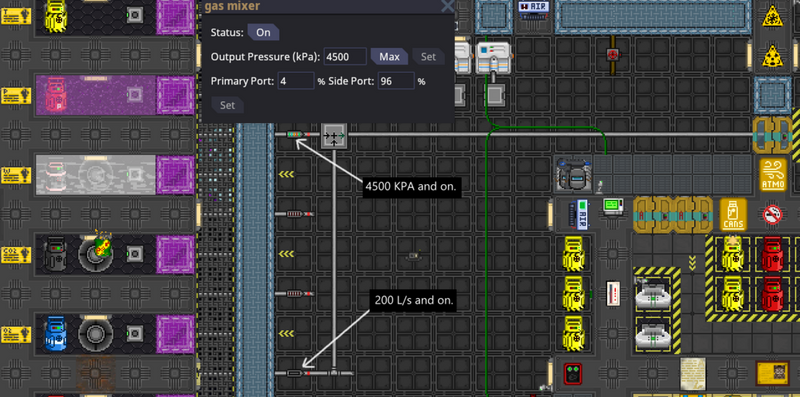The width and height of the screenshot is (800, 397).
Task: Click the Output Pressure kPa input field
Action: (x=345, y=57)
